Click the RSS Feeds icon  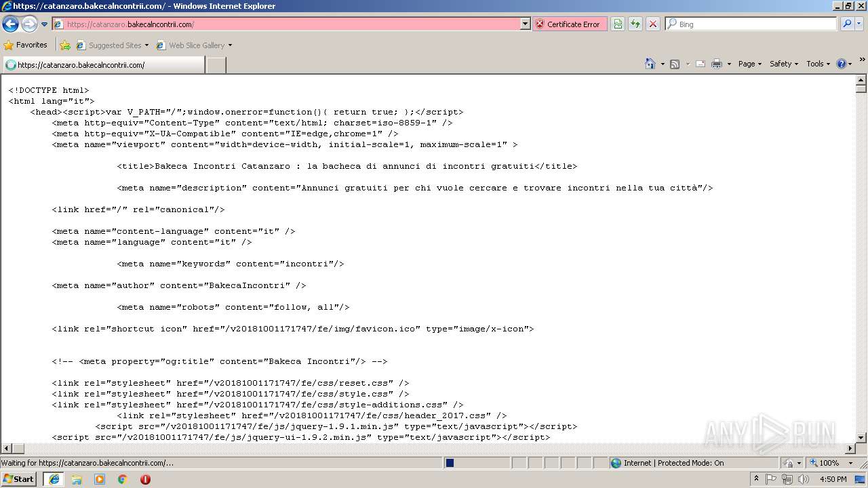pyautogui.click(x=675, y=64)
